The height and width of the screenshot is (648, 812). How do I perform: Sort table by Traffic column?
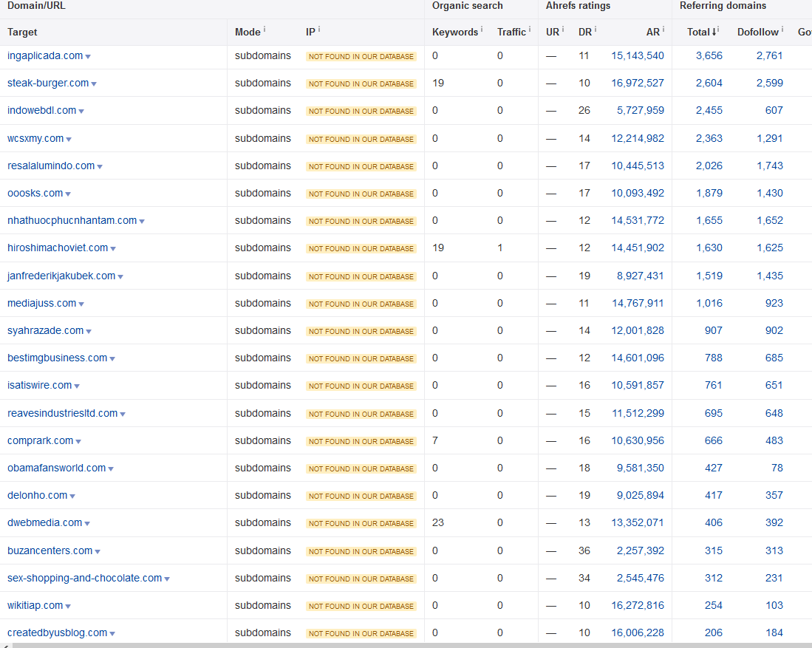(511, 32)
